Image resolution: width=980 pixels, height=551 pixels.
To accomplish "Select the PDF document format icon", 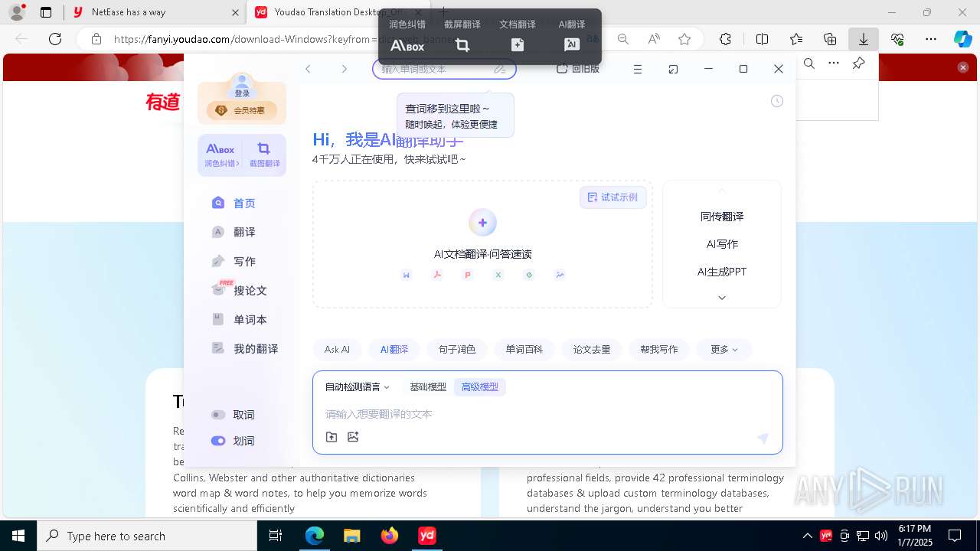I will click(x=437, y=275).
